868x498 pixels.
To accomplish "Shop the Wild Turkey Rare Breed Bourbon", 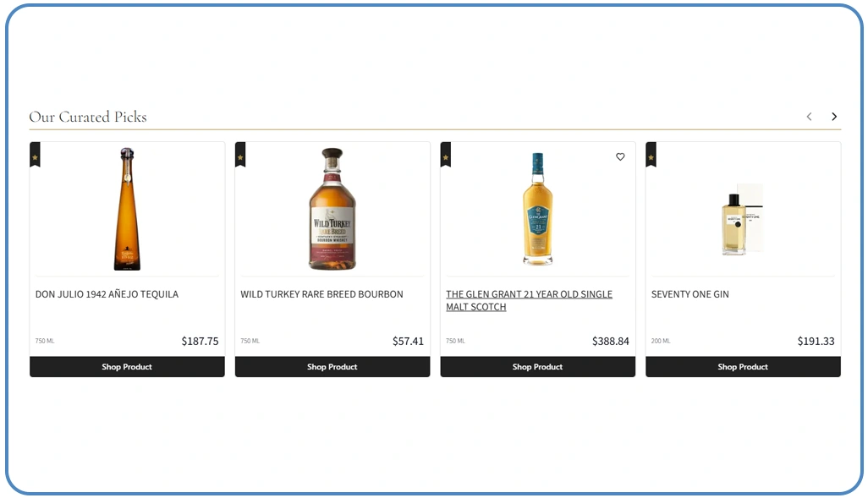I will 332,367.
